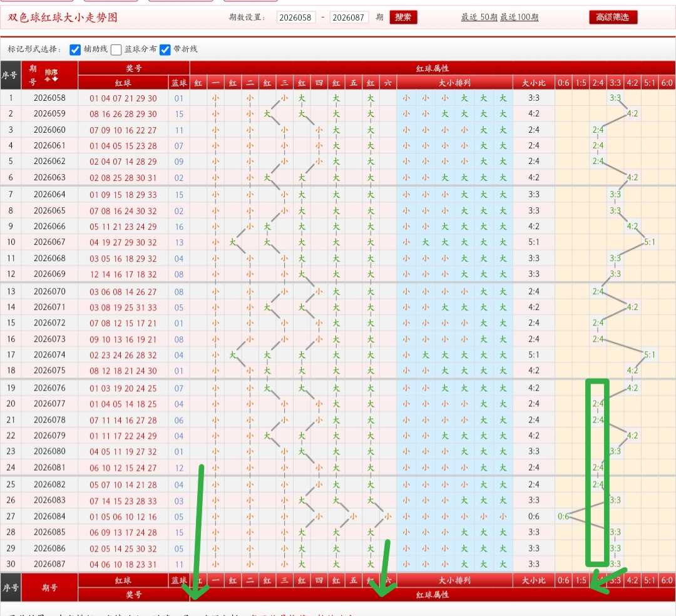Click the 大小比 column header in the top header row
This screenshot has width=676, height=616.
(534, 83)
